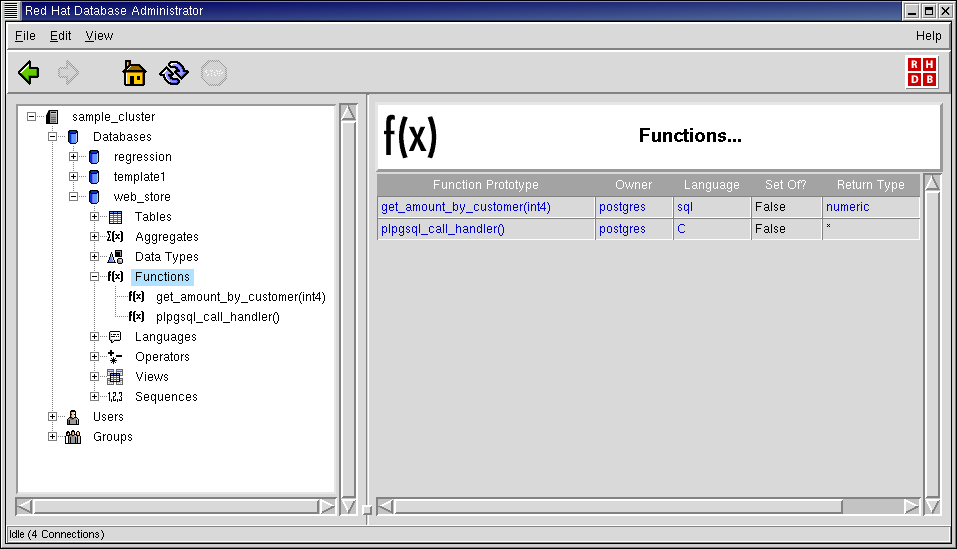Go to the home view
Image resolution: width=957 pixels, height=549 pixels.
[x=134, y=73]
